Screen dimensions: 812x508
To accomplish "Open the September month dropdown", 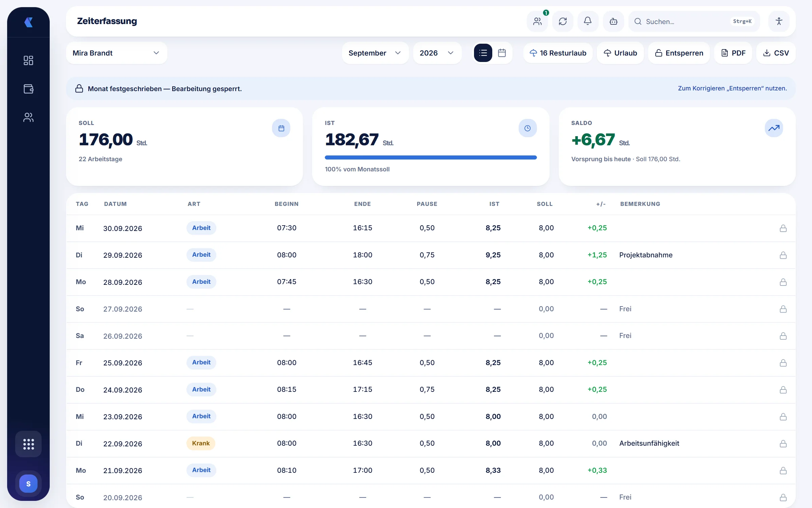I will (x=375, y=53).
